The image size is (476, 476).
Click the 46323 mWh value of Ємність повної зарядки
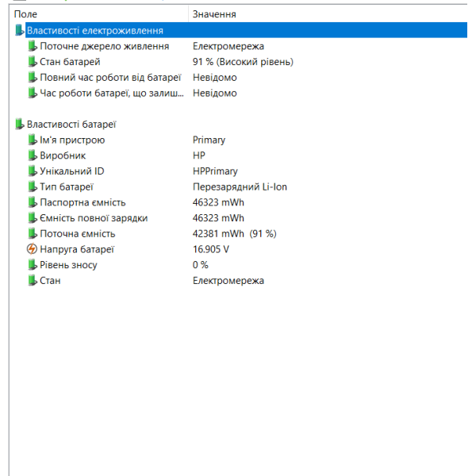(218, 218)
